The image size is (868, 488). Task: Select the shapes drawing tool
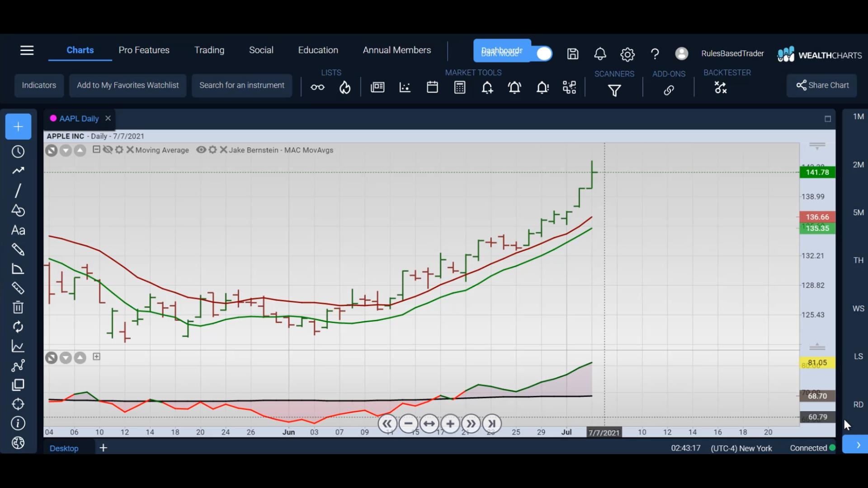pos(18,211)
